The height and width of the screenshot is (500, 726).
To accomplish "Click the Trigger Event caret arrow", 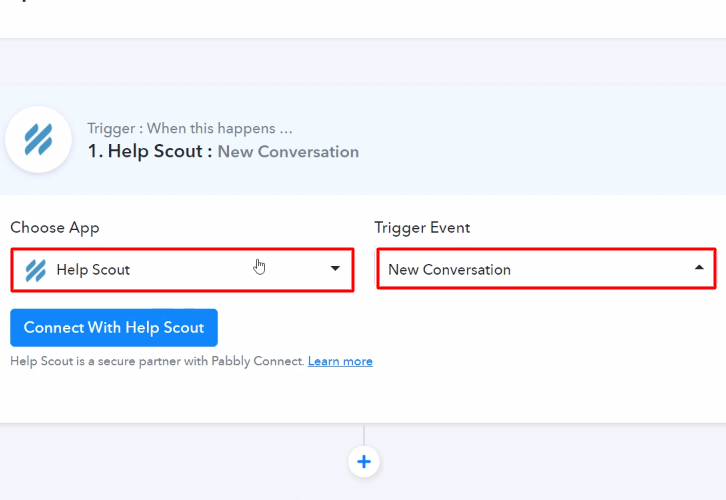I will point(699,268).
